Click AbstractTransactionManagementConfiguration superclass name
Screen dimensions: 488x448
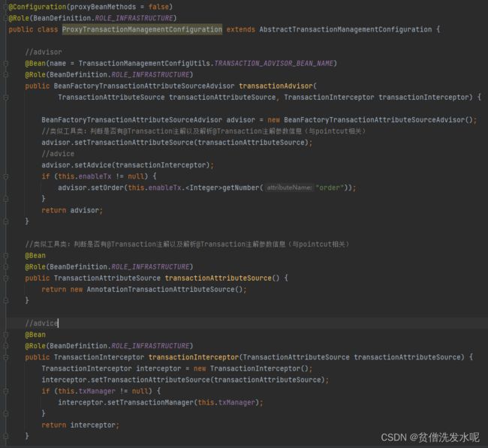(345, 29)
